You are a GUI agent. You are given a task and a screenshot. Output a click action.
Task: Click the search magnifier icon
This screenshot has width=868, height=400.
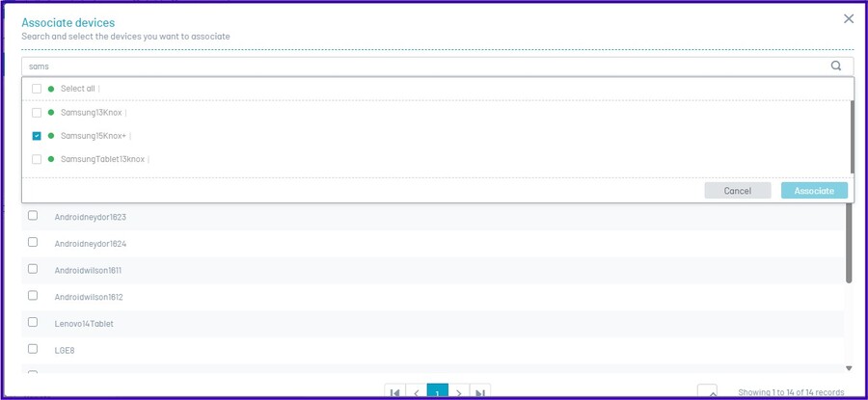(836, 67)
